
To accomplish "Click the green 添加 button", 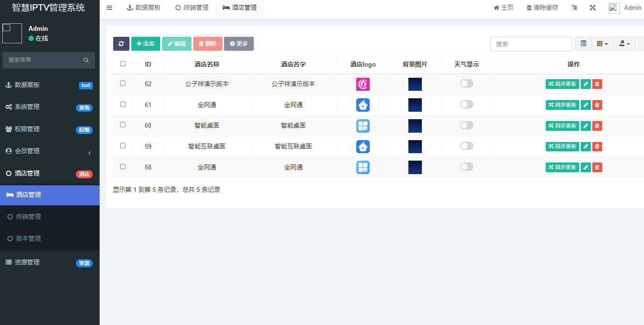I will pos(146,44).
